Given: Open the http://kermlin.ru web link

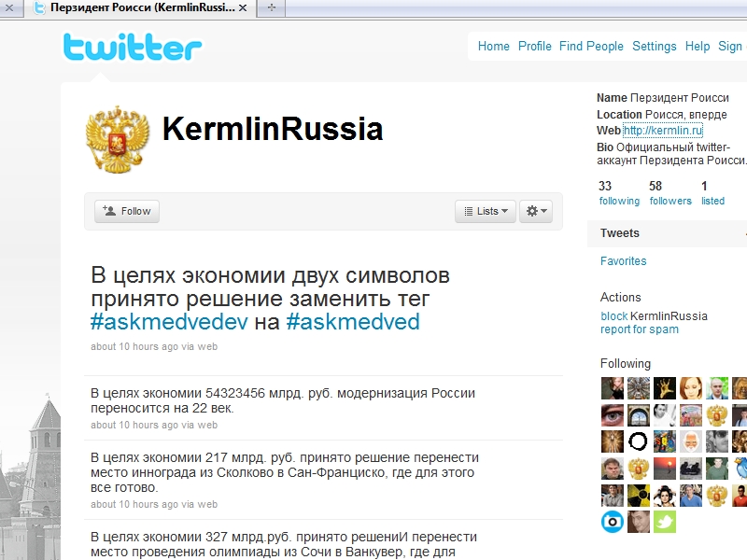Looking at the screenshot, I should click(x=663, y=131).
